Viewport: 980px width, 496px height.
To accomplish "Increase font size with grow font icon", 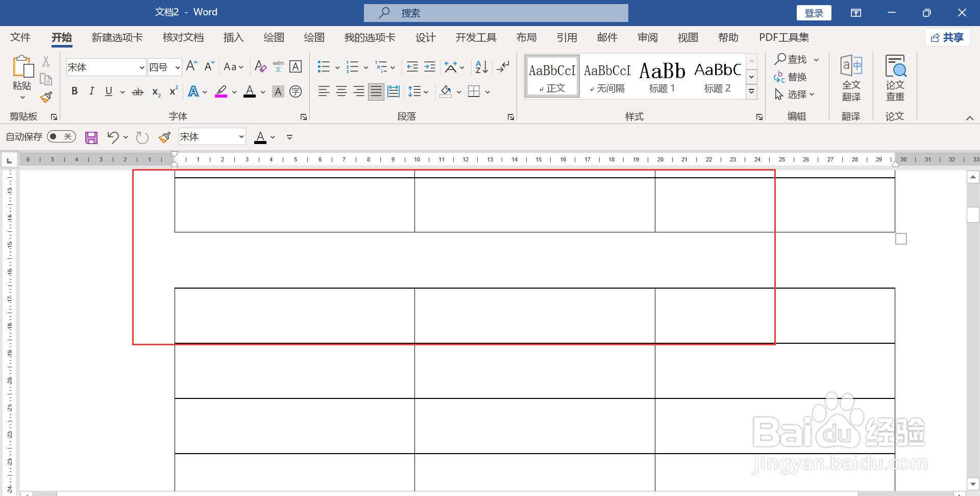I will click(191, 66).
